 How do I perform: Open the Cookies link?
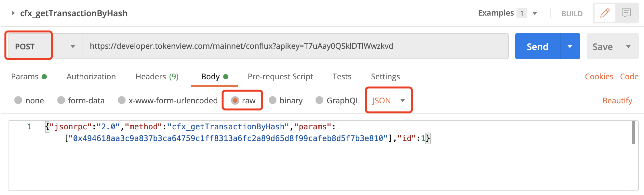coord(599,77)
